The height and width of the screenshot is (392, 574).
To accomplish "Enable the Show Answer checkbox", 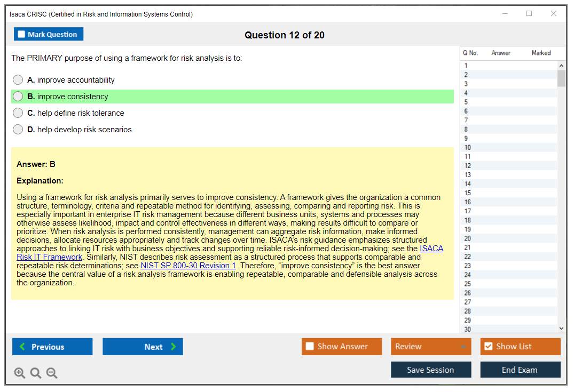I will 310,346.
